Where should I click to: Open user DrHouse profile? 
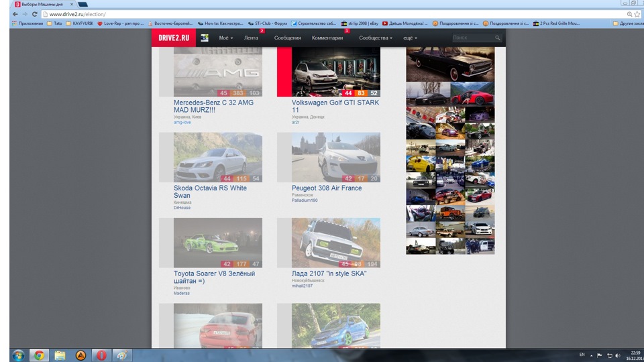[182, 208]
